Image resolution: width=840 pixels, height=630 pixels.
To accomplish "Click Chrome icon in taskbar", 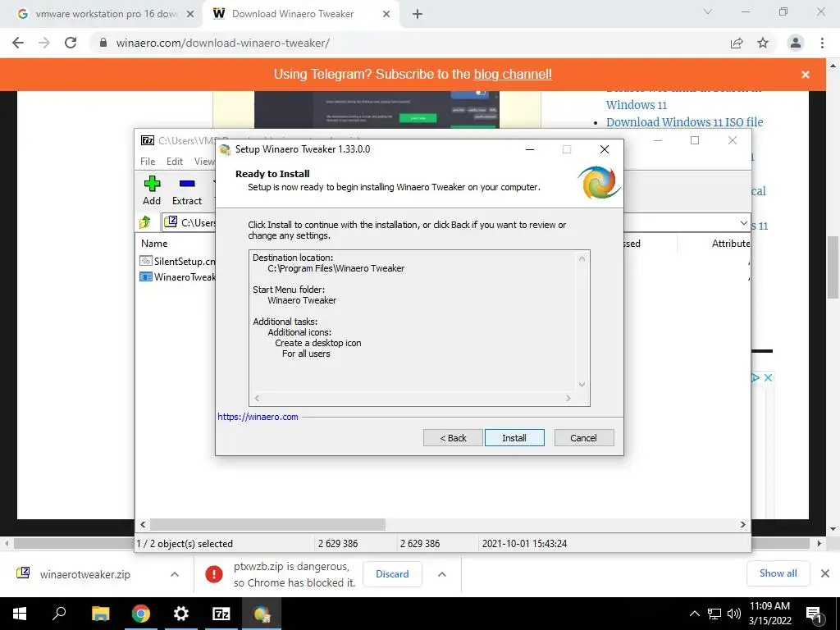I will pyautogui.click(x=141, y=614).
